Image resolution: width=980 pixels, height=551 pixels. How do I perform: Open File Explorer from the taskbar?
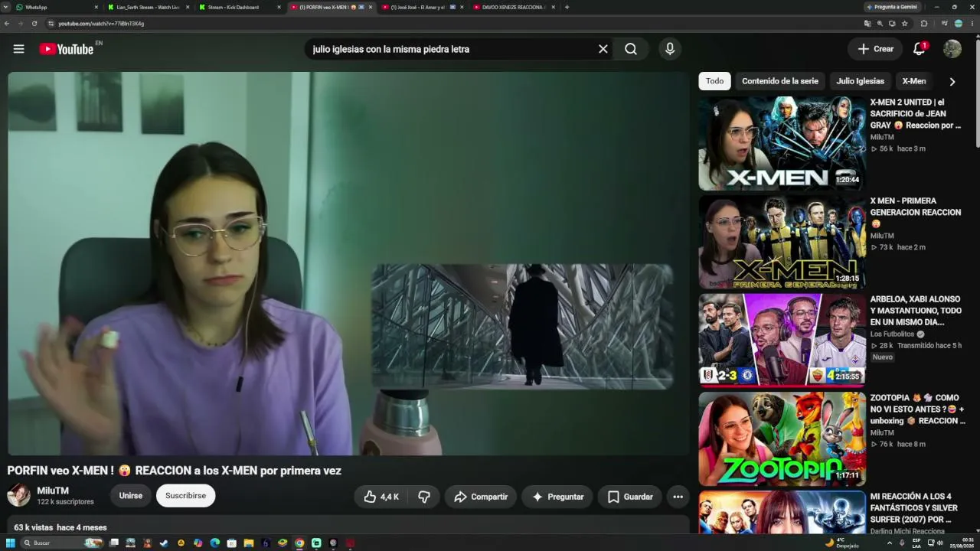tap(249, 543)
